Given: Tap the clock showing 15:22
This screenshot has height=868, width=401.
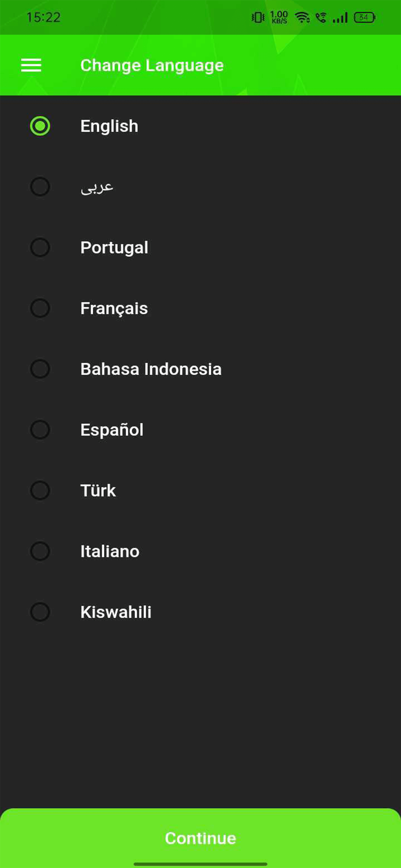Looking at the screenshot, I should (x=44, y=17).
